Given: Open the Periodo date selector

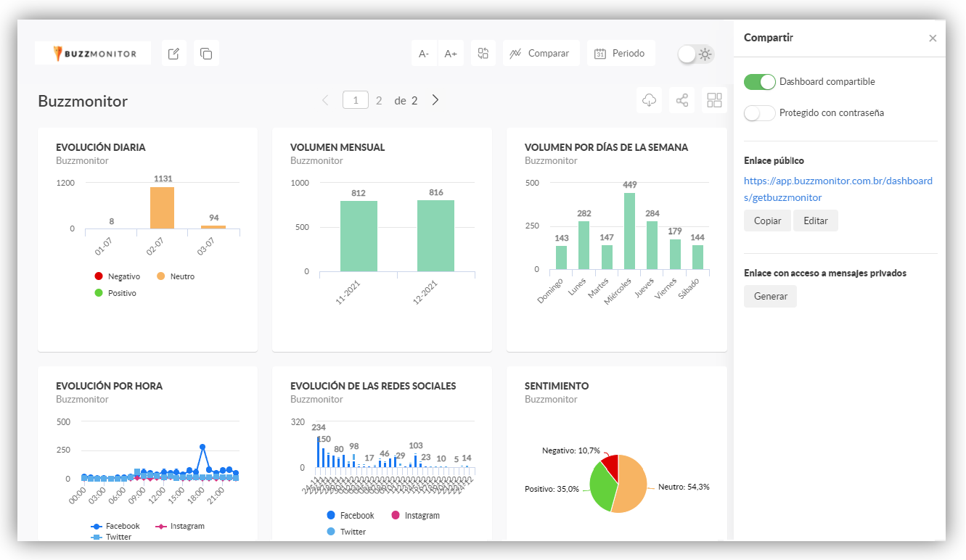Looking at the screenshot, I should pyautogui.click(x=621, y=54).
